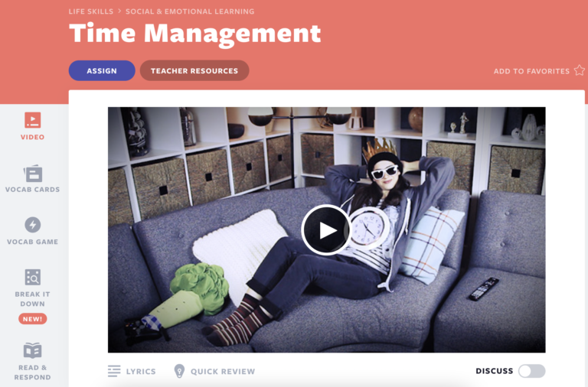Click the NEW! badge under Break It Down

coord(32,318)
